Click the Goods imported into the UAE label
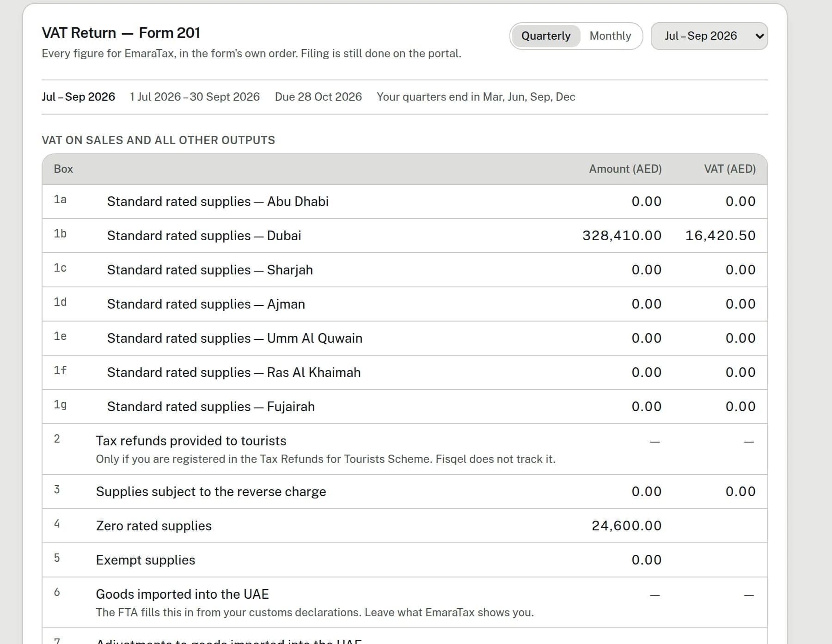The image size is (832, 644). click(x=182, y=594)
